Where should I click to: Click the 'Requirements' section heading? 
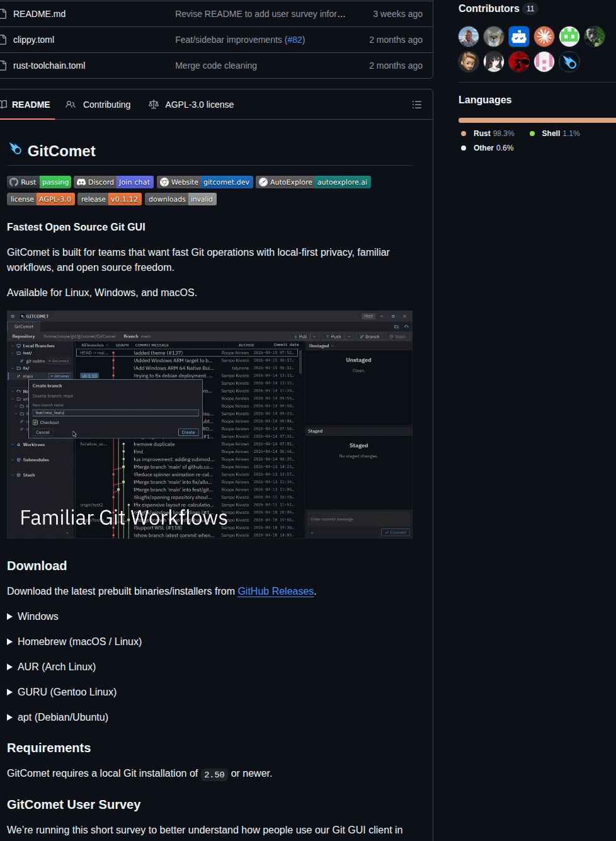point(48,748)
